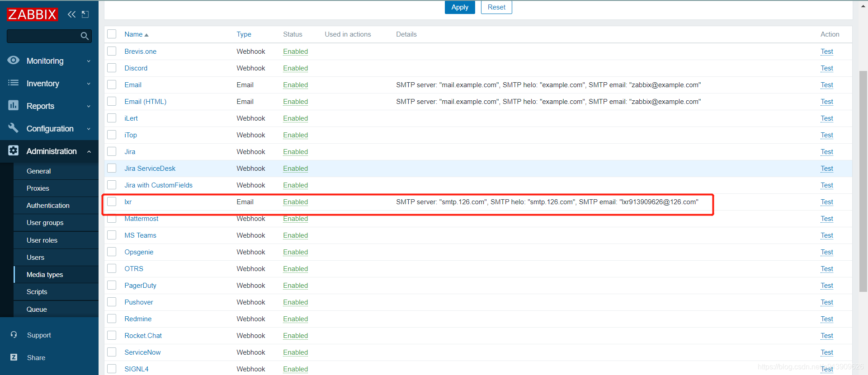Open the User groups submenu item
The image size is (868, 375).
[56, 222]
